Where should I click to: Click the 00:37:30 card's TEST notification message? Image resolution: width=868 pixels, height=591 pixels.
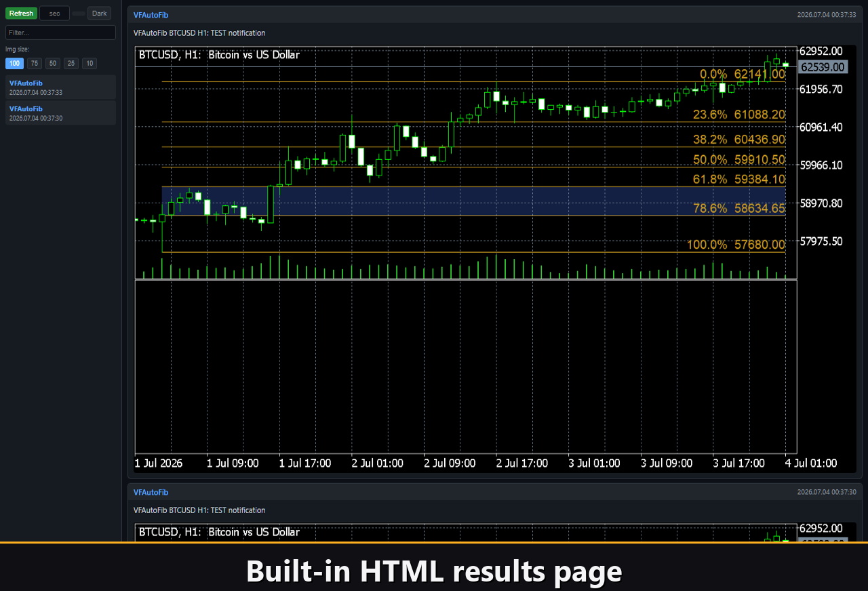click(199, 510)
